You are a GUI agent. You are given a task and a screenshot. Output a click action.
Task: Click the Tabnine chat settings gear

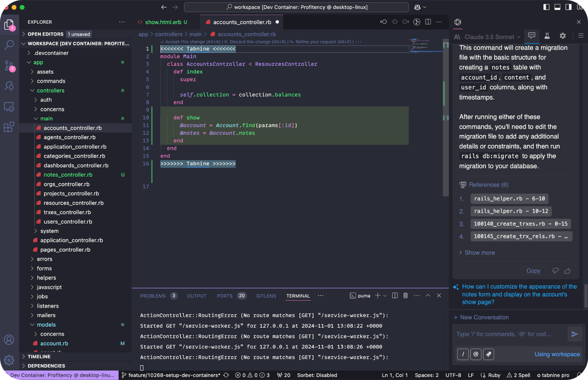click(x=563, y=36)
